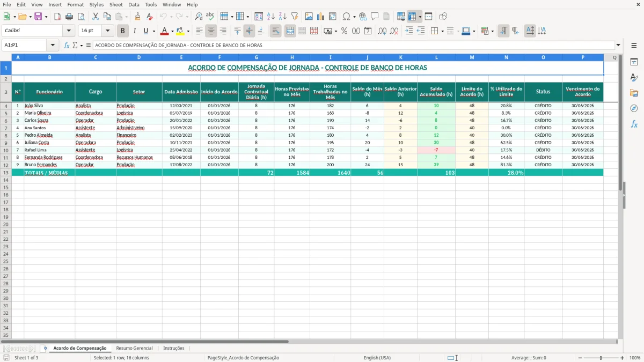Toggle Italic formatting
Screen dimensions: 644x362
click(135, 31)
